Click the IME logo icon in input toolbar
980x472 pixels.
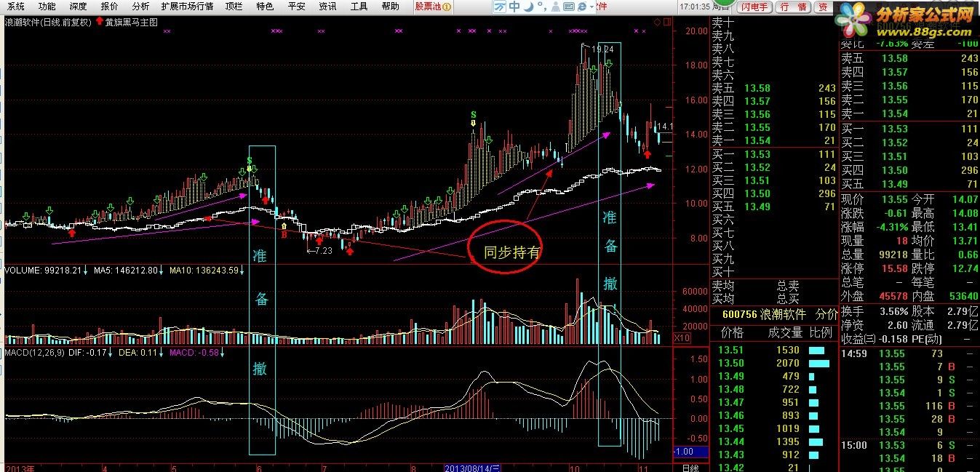[x=500, y=7]
